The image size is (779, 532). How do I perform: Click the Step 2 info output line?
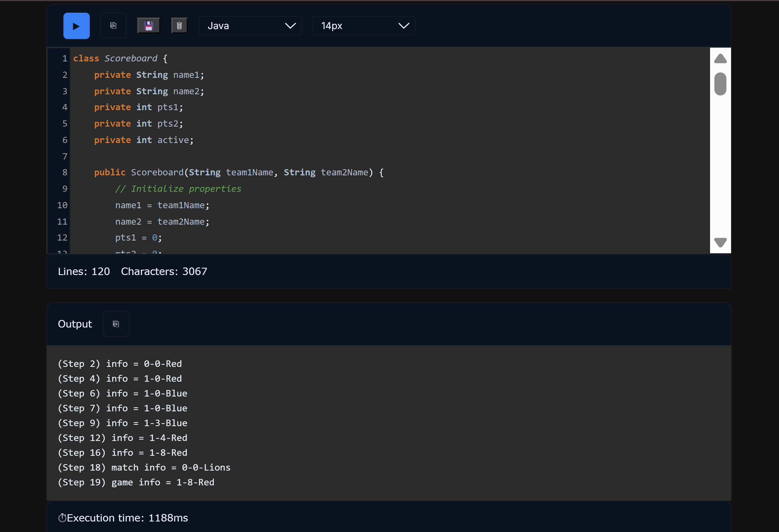pos(120,364)
